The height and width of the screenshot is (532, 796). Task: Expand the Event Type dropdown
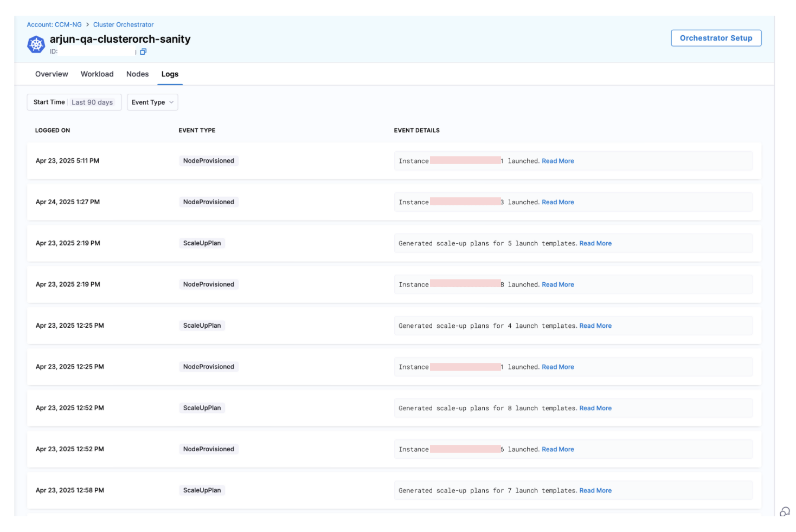click(152, 102)
